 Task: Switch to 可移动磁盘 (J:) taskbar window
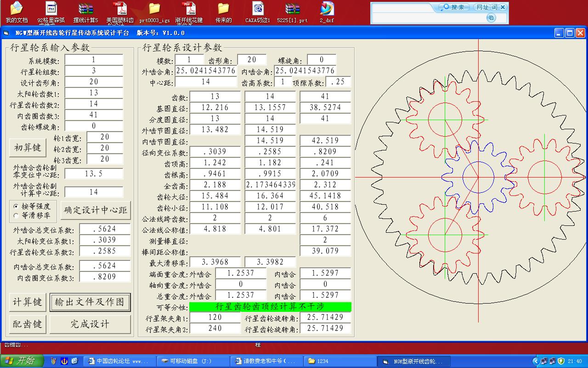[x=192, y=361]
